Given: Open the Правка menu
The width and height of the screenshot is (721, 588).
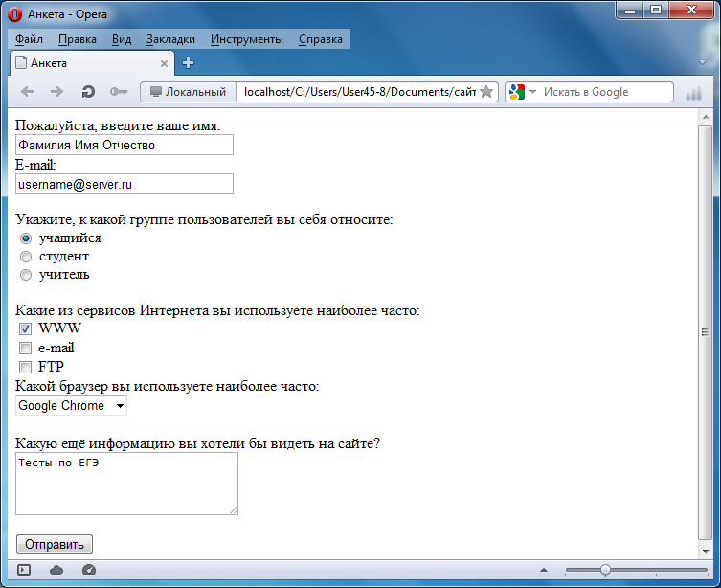Looking at the screenshot, I should pos(78,39).
